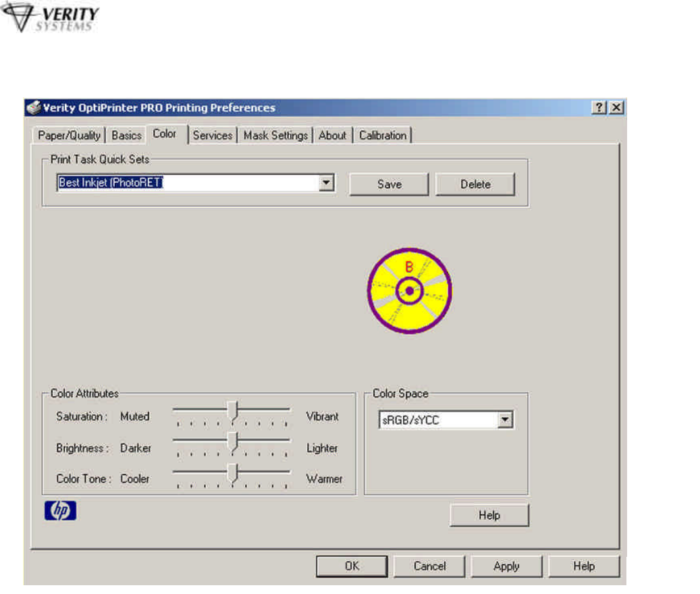
Task: Click the yellow CD disc preview image
Action: pyautogui.click(x=410, y=291)
